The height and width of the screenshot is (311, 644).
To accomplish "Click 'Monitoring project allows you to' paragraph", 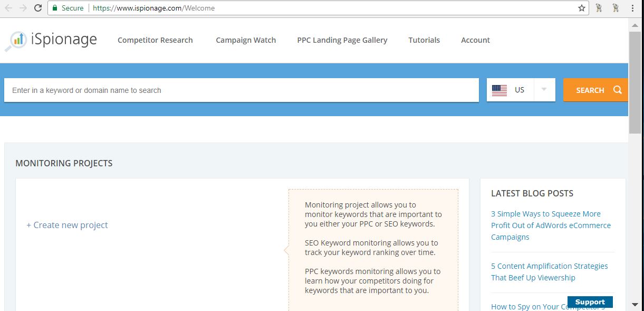I will (x=373, y=214).
